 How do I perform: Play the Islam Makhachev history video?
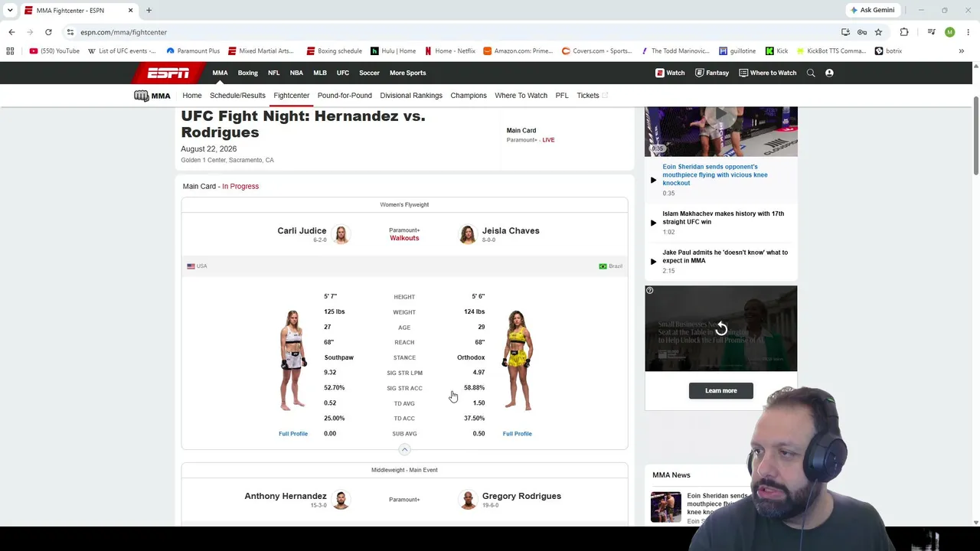point(653,223)
